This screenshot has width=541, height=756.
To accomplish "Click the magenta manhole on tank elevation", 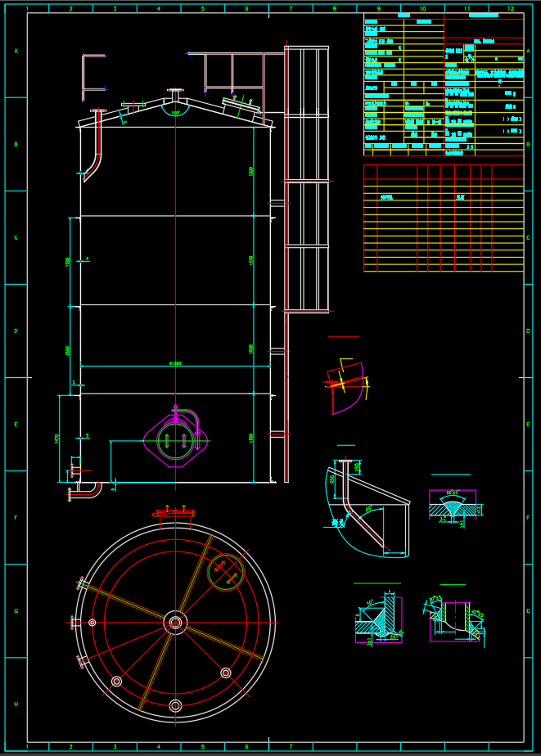I will point(175,440).
